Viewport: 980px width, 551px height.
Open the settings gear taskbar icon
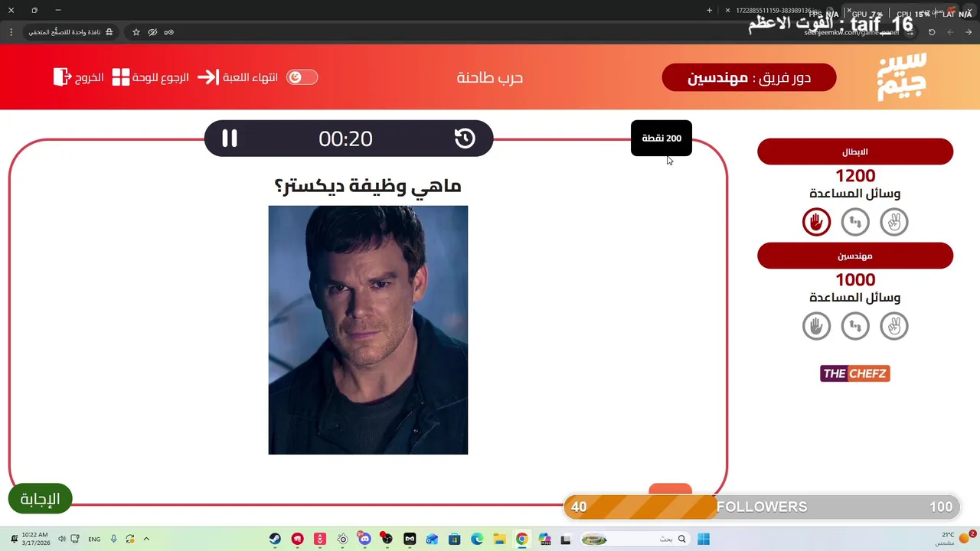[x=342, y=539]
